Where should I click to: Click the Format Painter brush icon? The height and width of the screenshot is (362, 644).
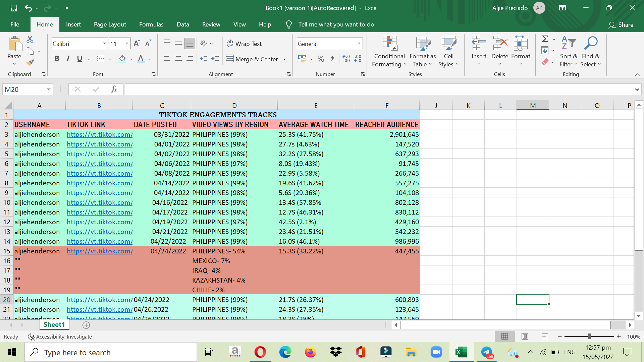coord(30,62)
